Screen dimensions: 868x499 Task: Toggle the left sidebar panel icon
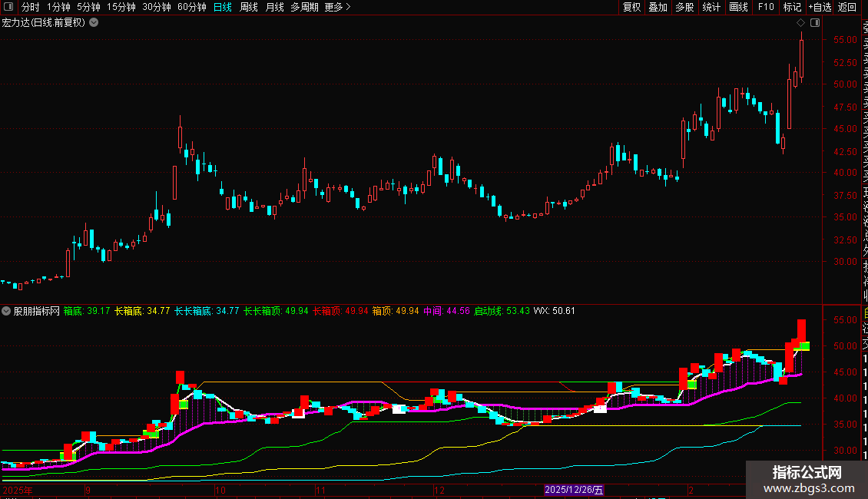tap(8, 7)
